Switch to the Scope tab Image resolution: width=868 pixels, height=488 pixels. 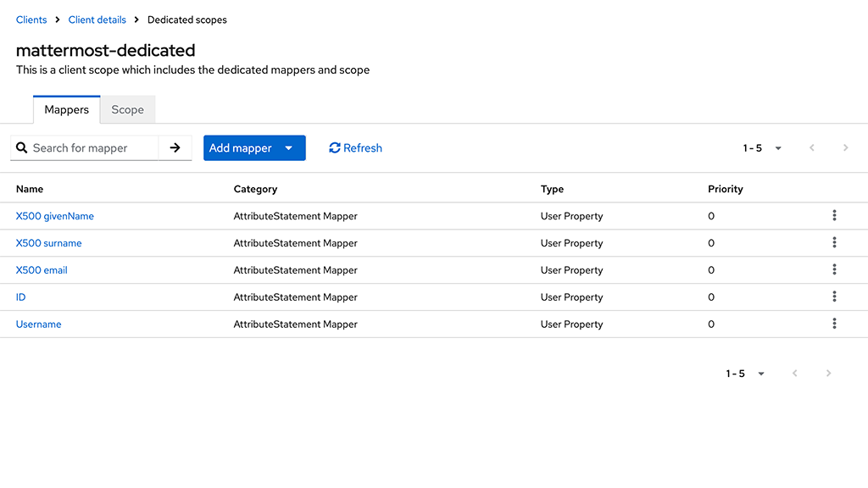coord(127,109)
